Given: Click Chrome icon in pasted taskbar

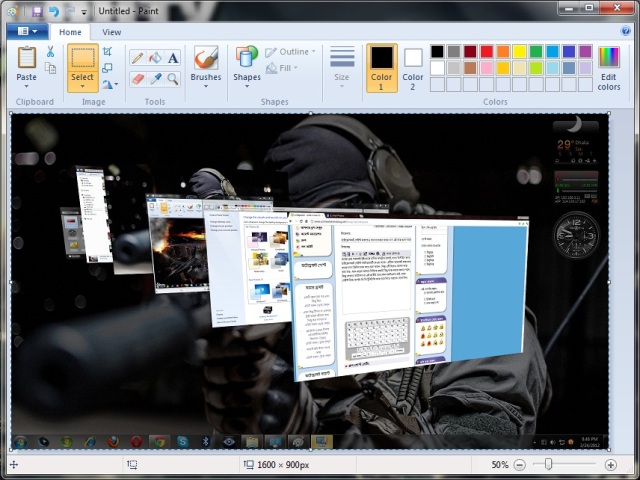Looking at the screenshot, I should coord(159,441).
